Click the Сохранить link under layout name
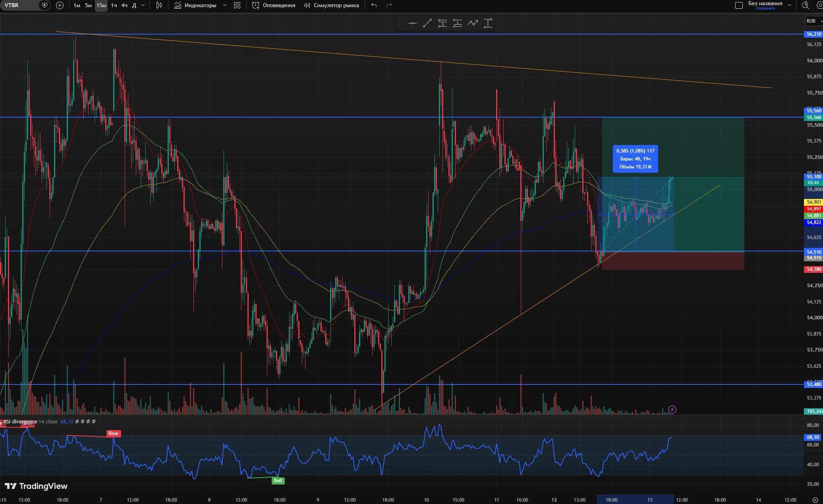823x504 pixels. point(765,8)
